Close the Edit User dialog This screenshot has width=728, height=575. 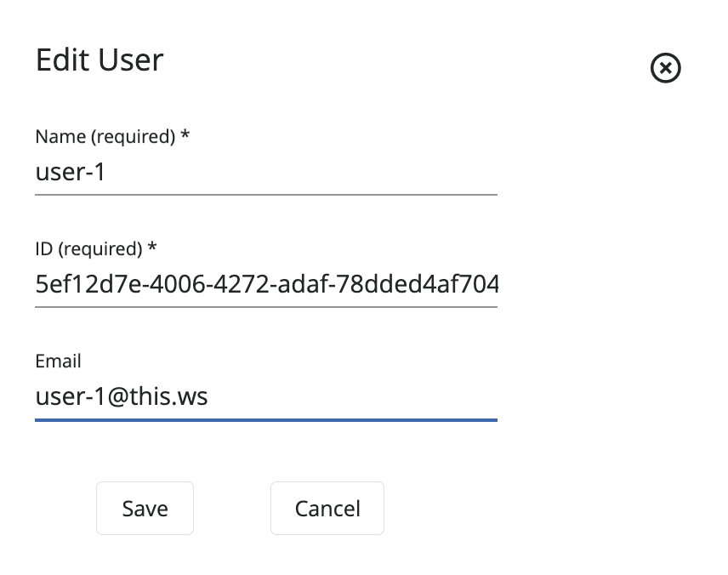(665, 68)
